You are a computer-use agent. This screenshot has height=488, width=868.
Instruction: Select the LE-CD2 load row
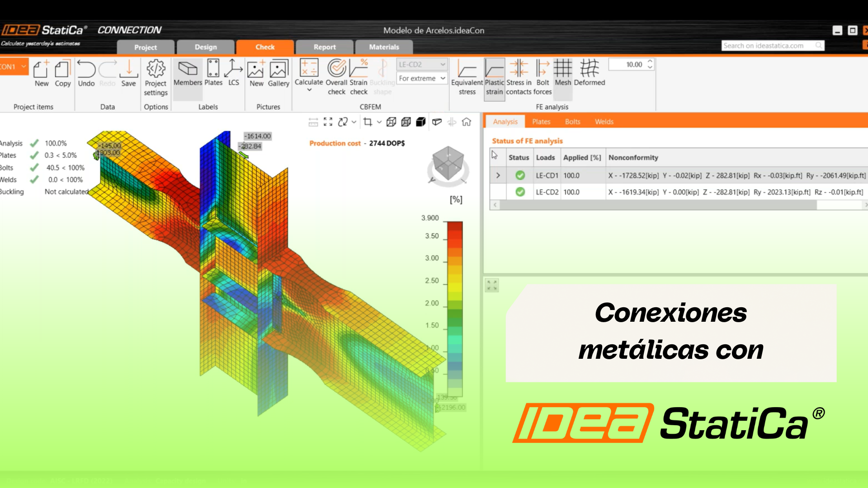click(679, 192)
